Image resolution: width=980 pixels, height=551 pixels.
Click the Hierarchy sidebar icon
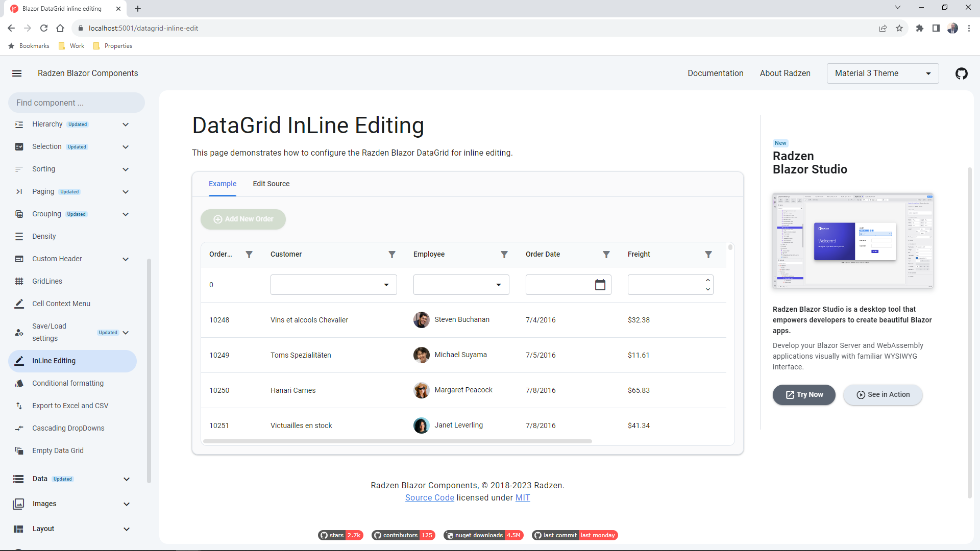[19, 124]
